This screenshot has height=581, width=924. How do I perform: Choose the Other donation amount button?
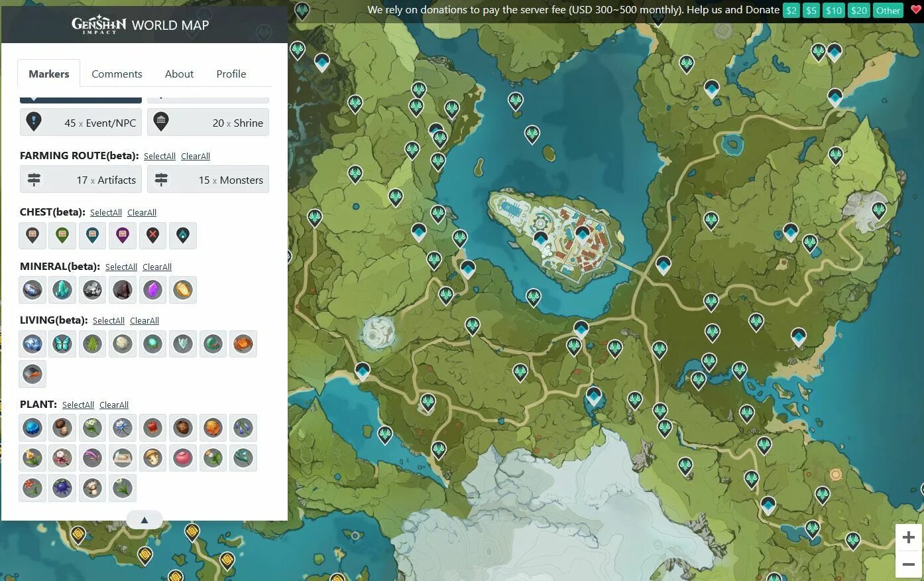(888, 10)
